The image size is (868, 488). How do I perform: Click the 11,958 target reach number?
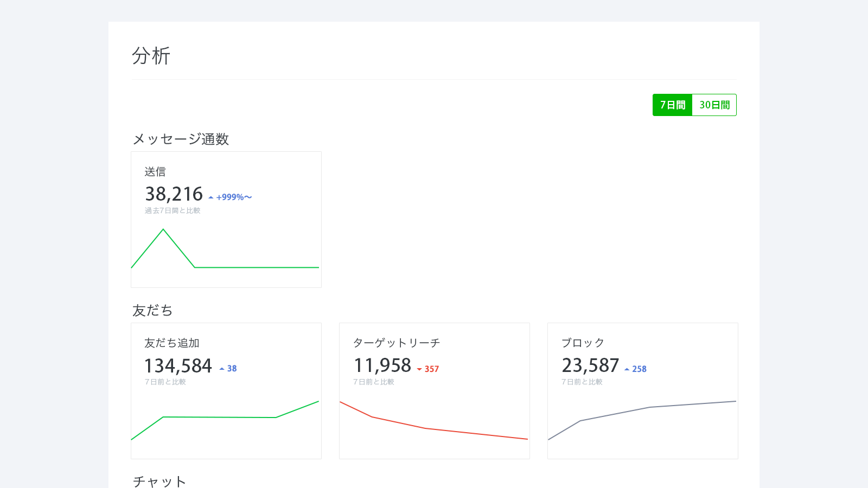point(382,366)
